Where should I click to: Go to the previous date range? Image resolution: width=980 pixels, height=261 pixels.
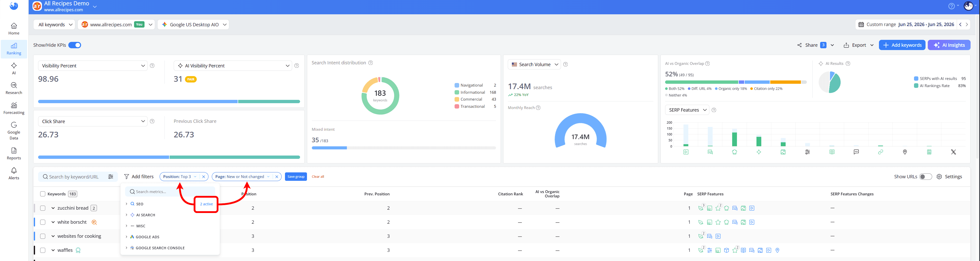coord(960,25)
